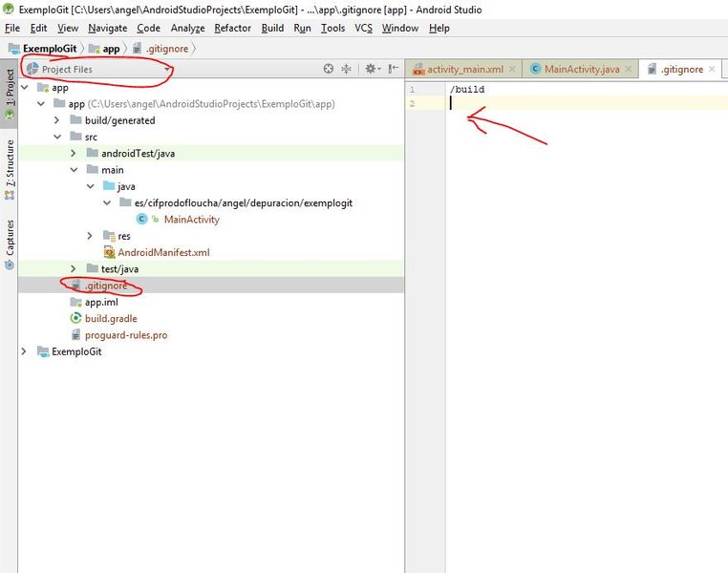Switch to the activity_main.xml editor tab

[x=464, y=69]
